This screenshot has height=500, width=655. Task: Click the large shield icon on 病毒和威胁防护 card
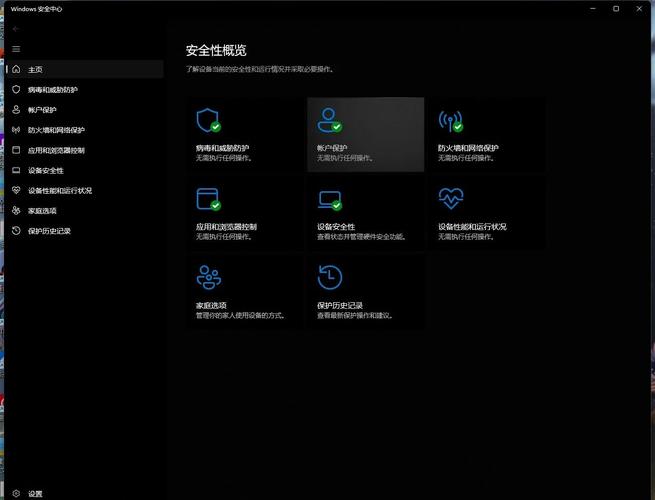(x=208, y=120)
